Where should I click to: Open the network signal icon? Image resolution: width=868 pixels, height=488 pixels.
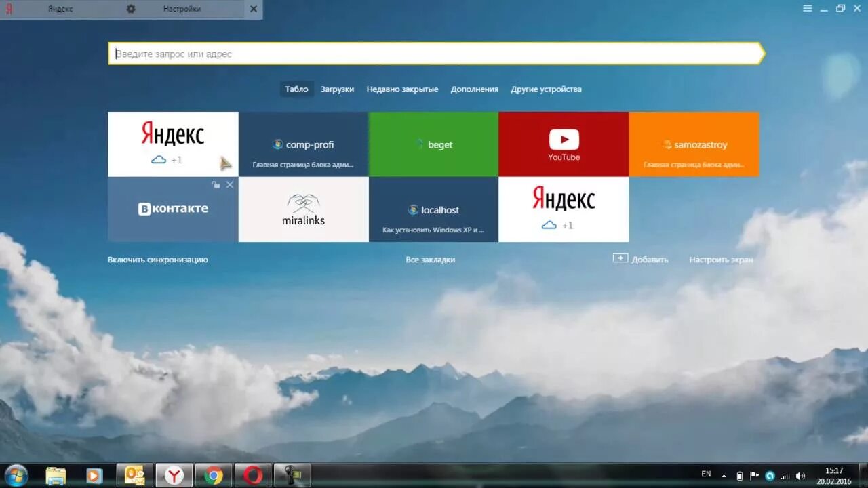click(x=785, y=476)
